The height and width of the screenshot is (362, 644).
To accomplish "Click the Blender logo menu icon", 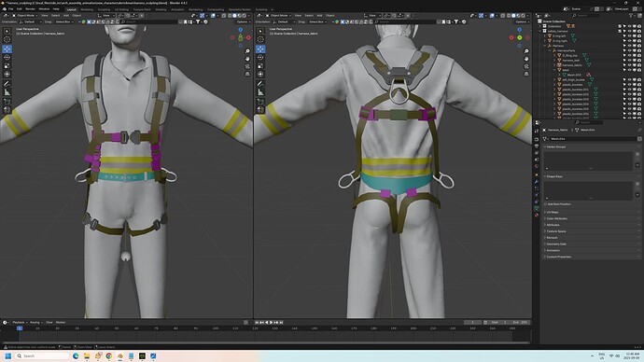I will (x=4, y=9).
